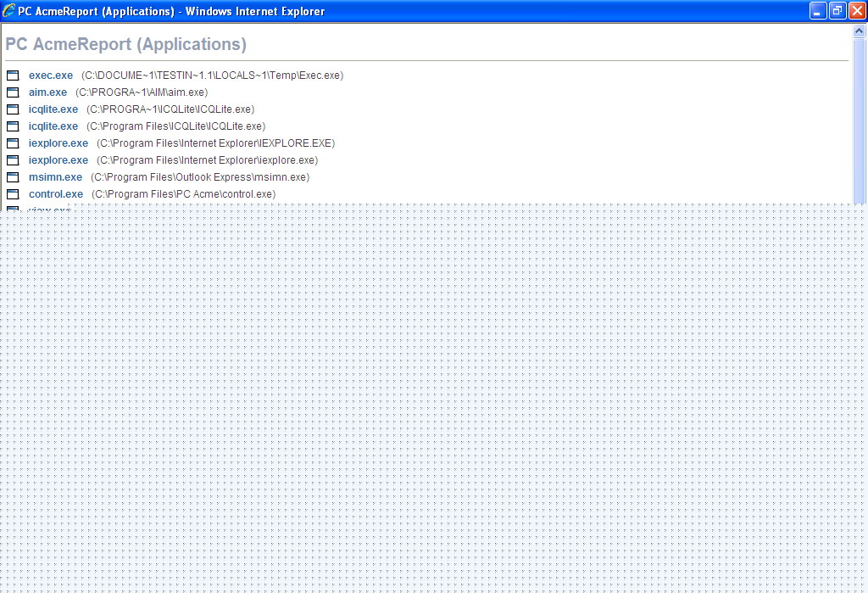The image size is (868, 593).
Task: Click the path ending in IEXPLORE.EXE uppercase
Action: click(x=216, y=143)
